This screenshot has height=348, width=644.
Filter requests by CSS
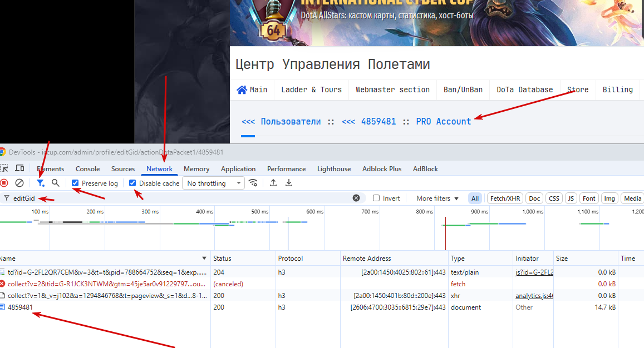point(554,198)
